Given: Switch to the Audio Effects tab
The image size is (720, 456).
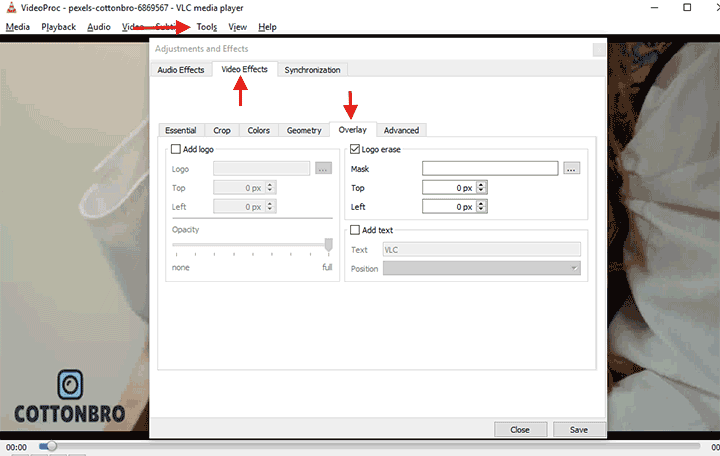Looking at the screenshot, I should [180, 70].
